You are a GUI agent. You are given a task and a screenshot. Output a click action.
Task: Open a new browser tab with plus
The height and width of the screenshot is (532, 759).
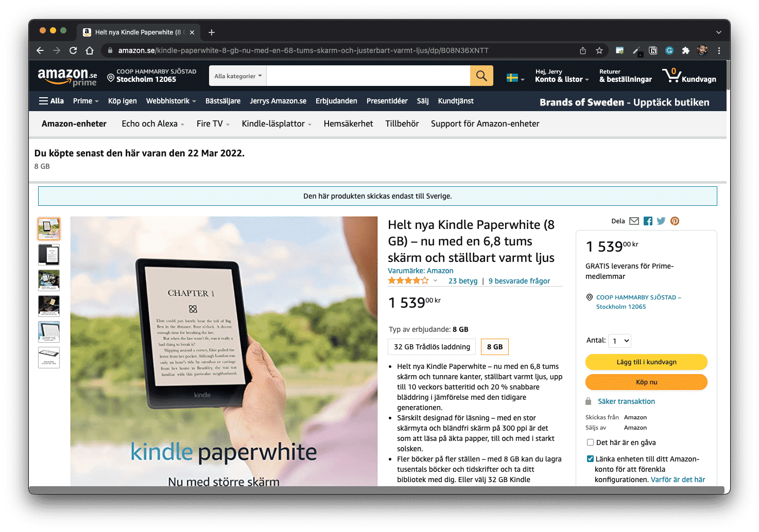point(212,32)
